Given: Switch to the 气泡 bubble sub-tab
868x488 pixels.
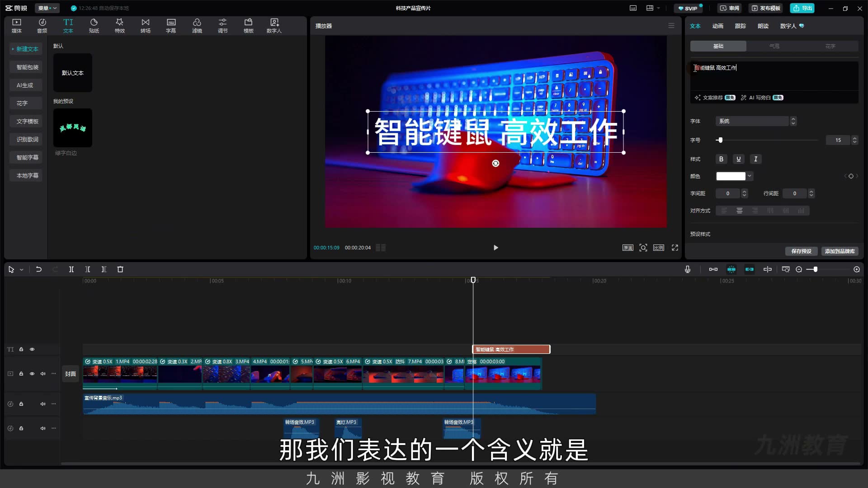Looking at the screenshot, I should (774, 46).
